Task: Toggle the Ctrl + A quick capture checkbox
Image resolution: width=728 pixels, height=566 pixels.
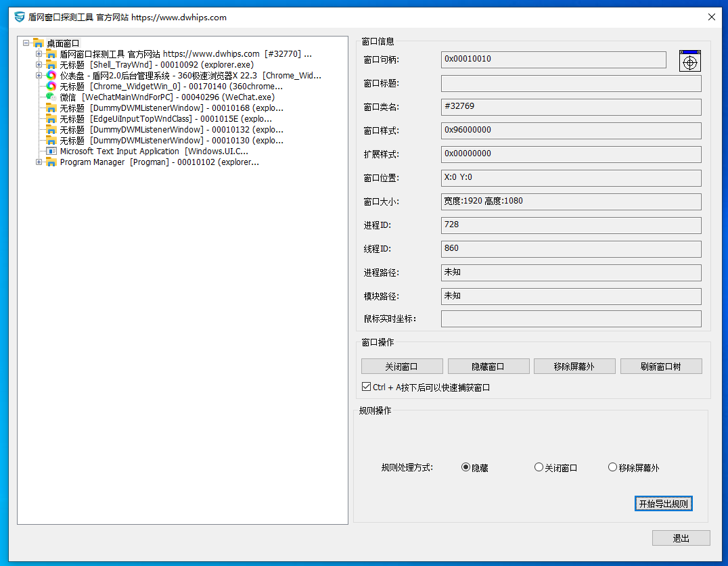Action: (x=366, y=387)
